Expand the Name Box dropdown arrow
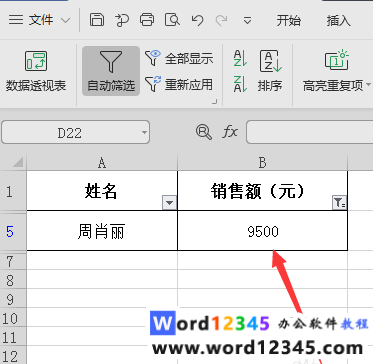This screenshot has width=373, height=364. [x=144, y=133]
